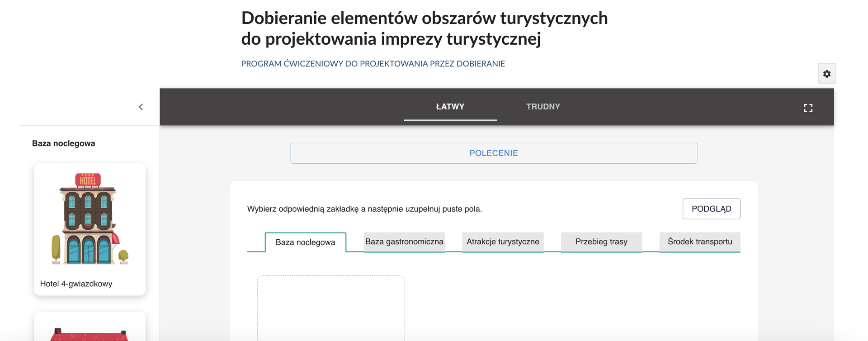Select the Baza gastronomiczna tab
Image resolution: width=868 pixels, height=341 pixels.
404,242
